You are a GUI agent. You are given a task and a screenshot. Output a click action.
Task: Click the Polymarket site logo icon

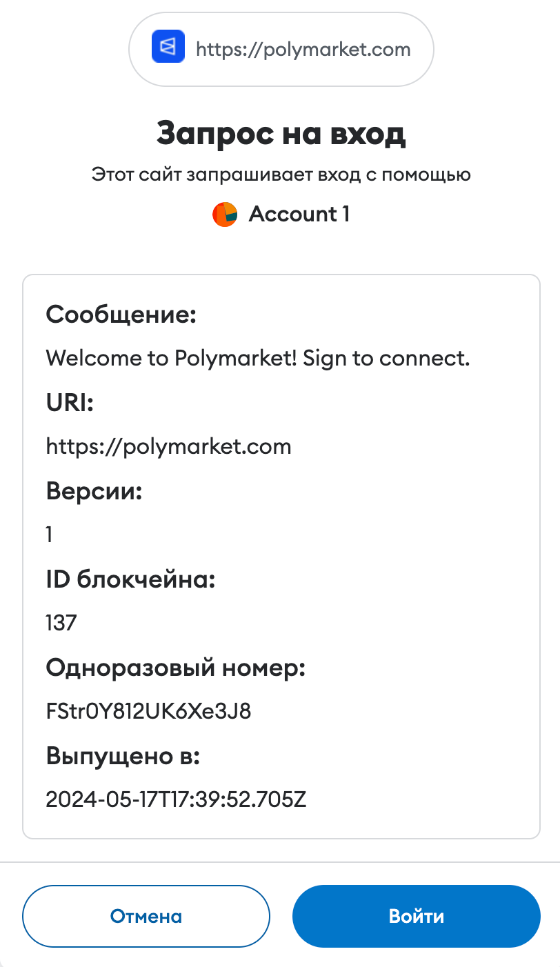pyautogui.click(x=168, y=48)
